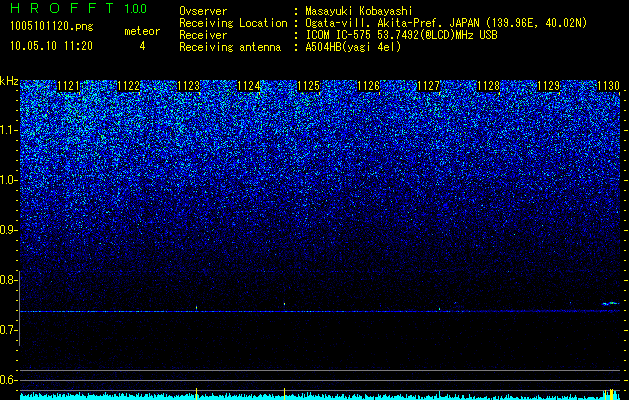Select the ICOM IC-575 receiver details
Screen dimensions: 629x400
401,35
